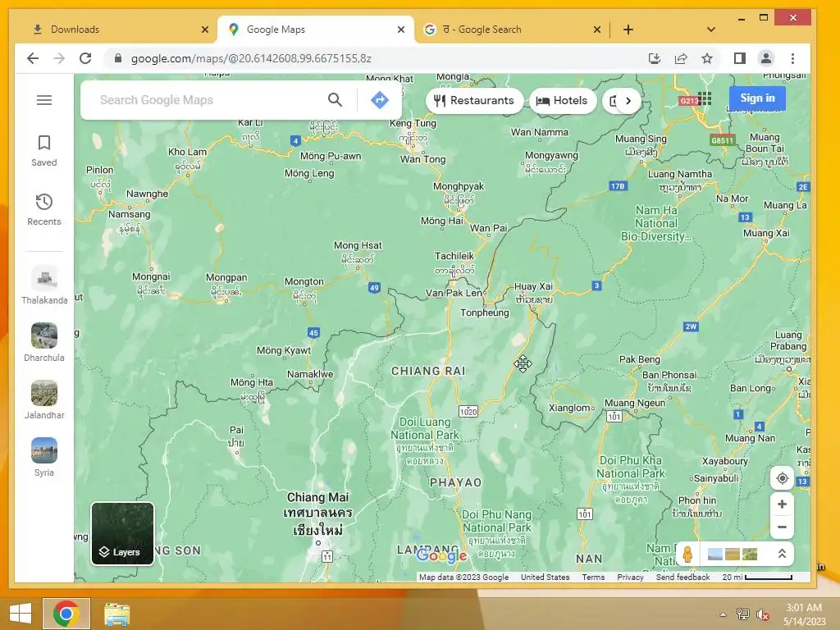Open the Syria recent place
Screen dimensions: 840x630
44,458
